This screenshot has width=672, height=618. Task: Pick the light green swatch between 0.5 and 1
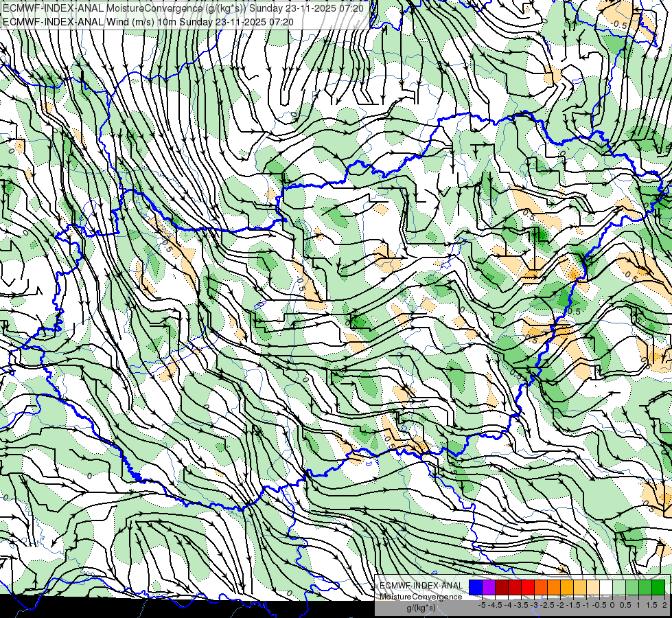coord(632,588)
